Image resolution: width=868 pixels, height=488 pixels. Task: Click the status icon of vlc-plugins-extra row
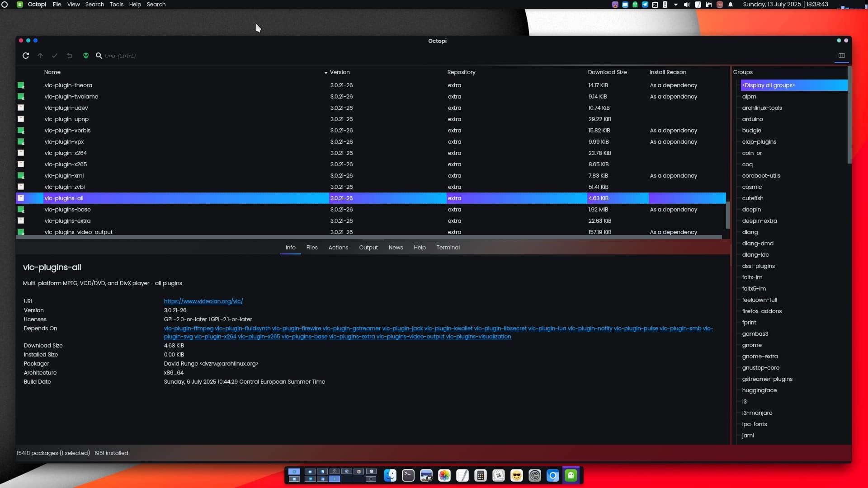coord(21,221)
